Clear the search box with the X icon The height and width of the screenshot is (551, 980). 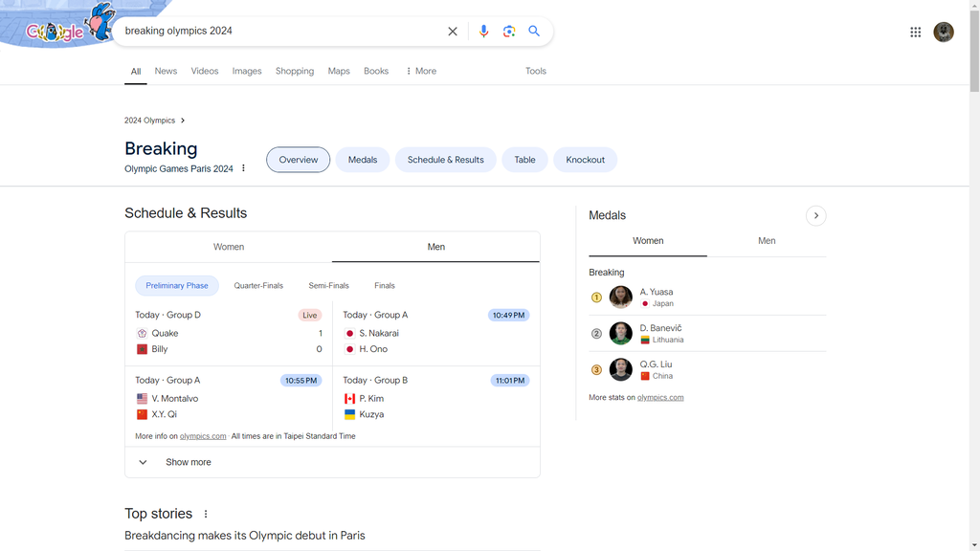point(453,32)
